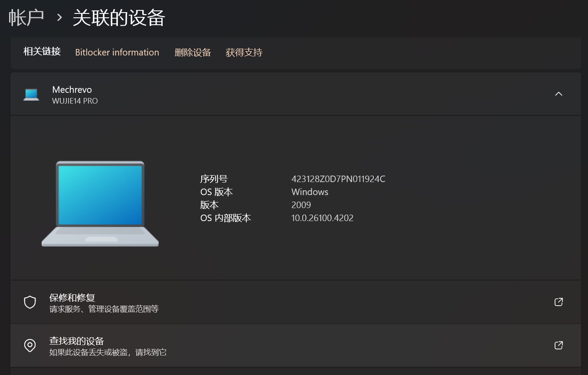Screen dimensions: 588x375
Task: Click the Windows OS value
Action: 310,192
